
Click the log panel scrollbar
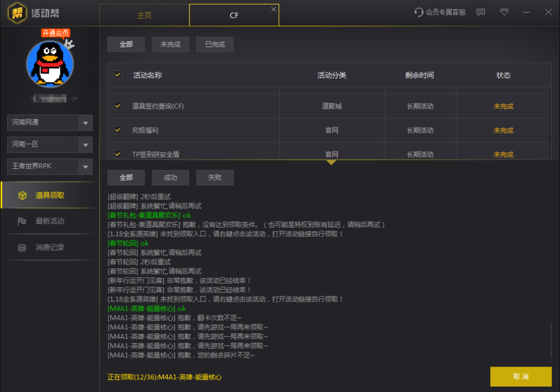(551, 340)
